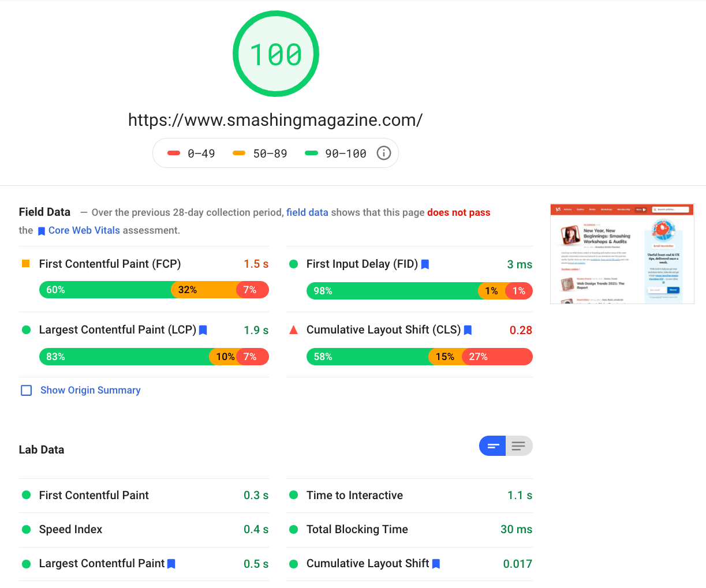Check the Show Origin Summary checkbox

pos(26,391)
